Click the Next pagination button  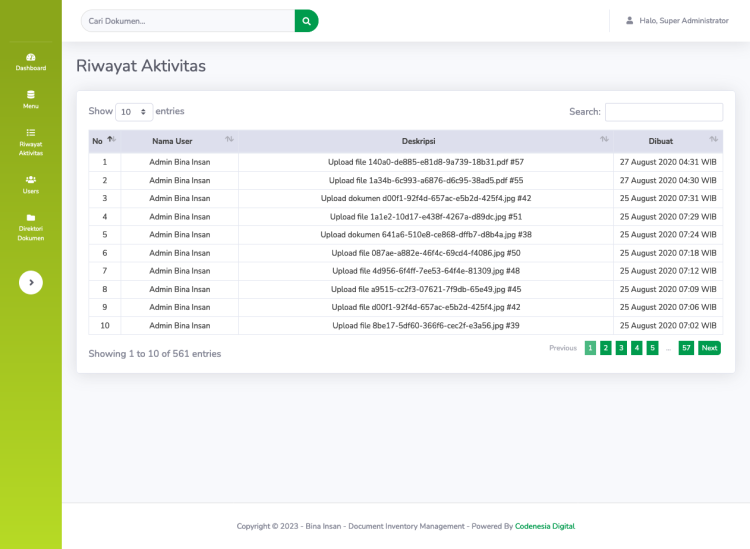pos(709,348)
